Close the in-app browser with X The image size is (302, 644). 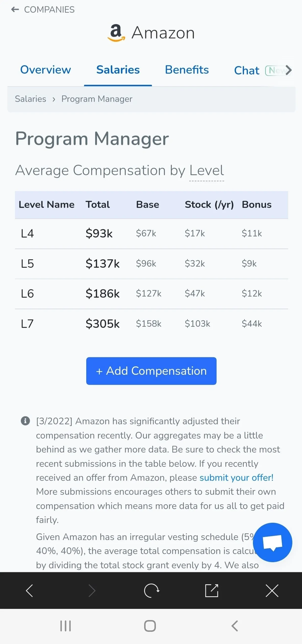click(x=272, y=590)
